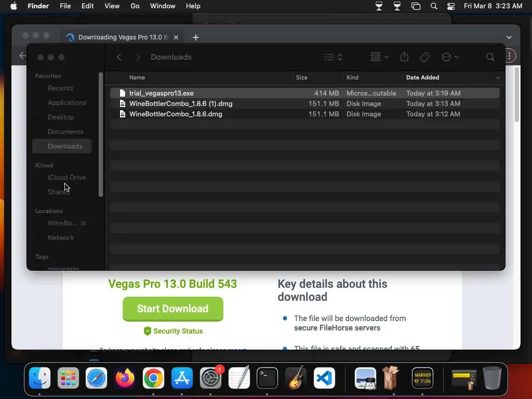Open Control Center in menu bar

451,6
